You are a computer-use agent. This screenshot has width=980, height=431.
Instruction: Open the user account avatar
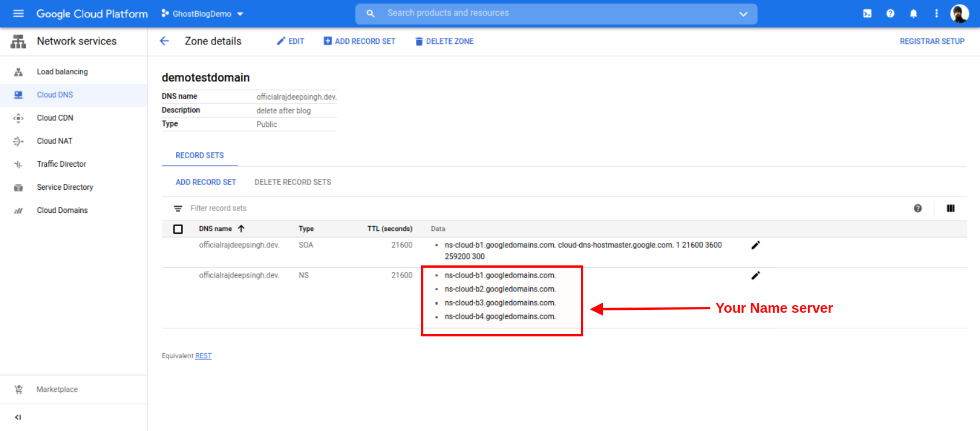pos(960,13)
